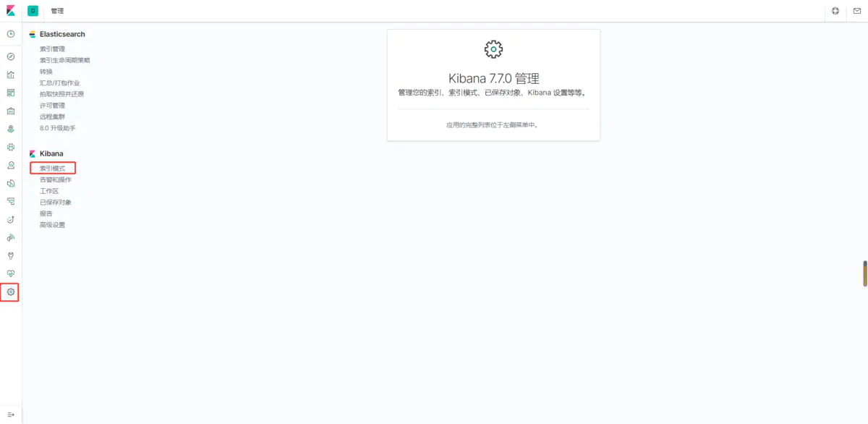Click the Kibana logo
The image size is (868, 424).
pos(11,11)
